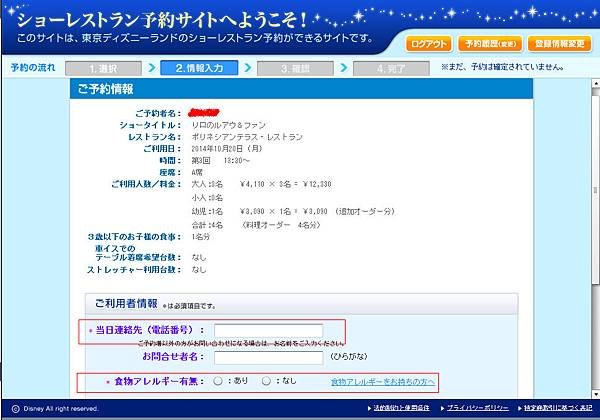This screenshot has height=420, width=600.
Task: Click the 予約の流れ label
Action: click(33, 68)
